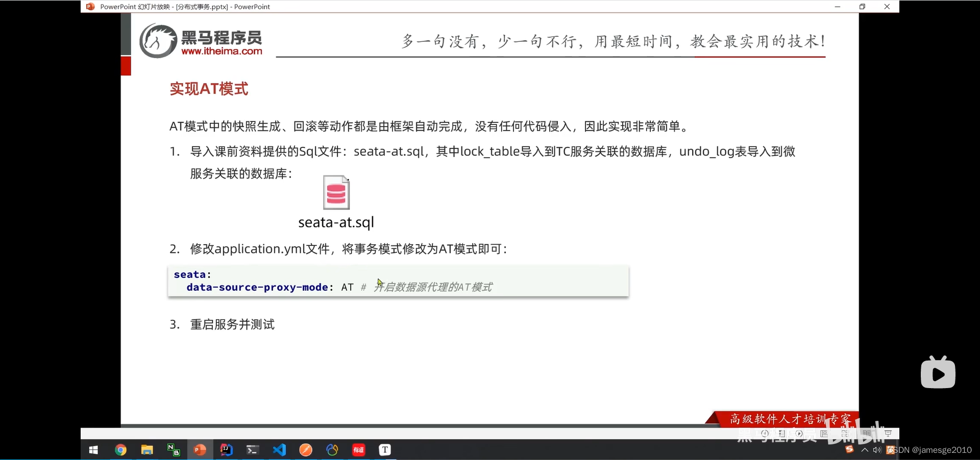Screen dimensions: 980x460
Task: Click the step 3 text '重启服务并测试'
Action: [232, 324]
